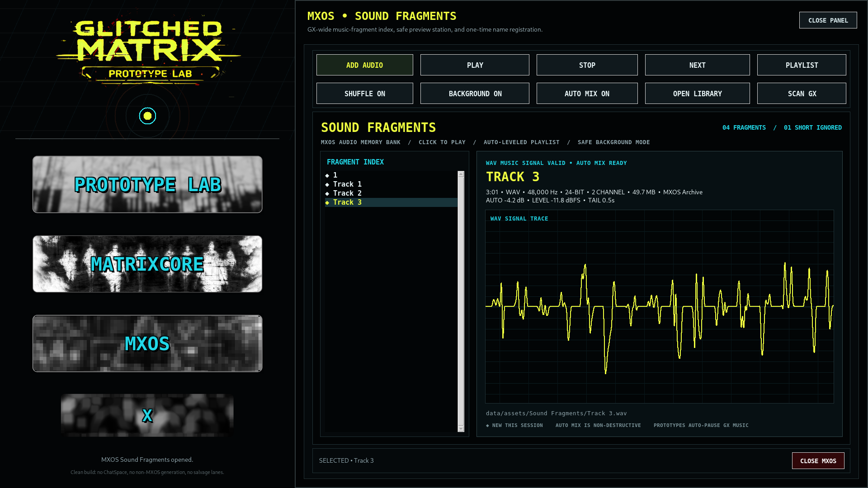Click the '04 FRAGMENTS' counter
The width and height of the screenshot is (868, 488).
click(x=744, y=128)
